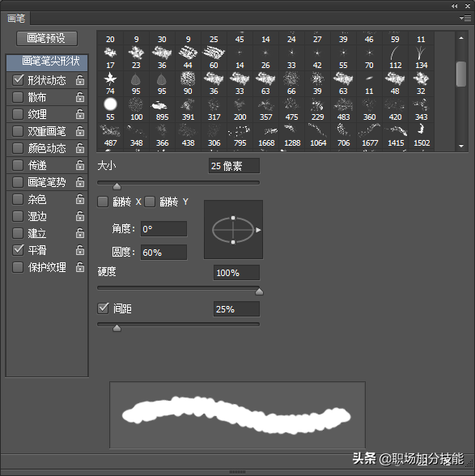Click the brush list scrollbar thumb

[x=461, y=74]
